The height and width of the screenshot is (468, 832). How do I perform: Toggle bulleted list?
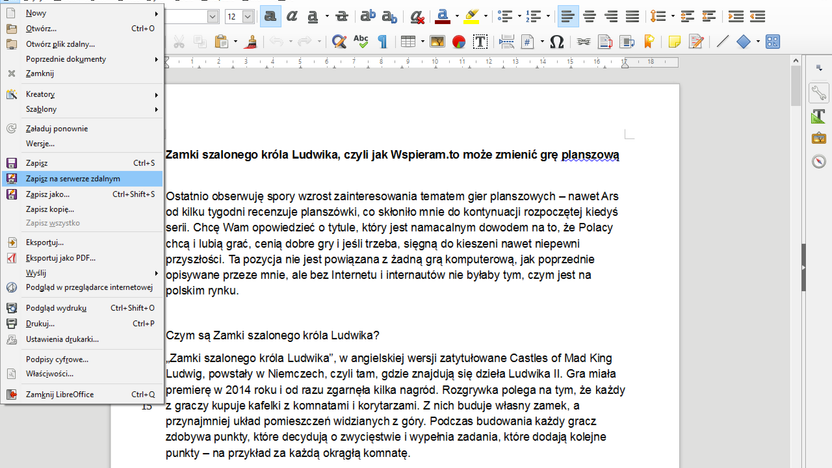pos(505,16)
